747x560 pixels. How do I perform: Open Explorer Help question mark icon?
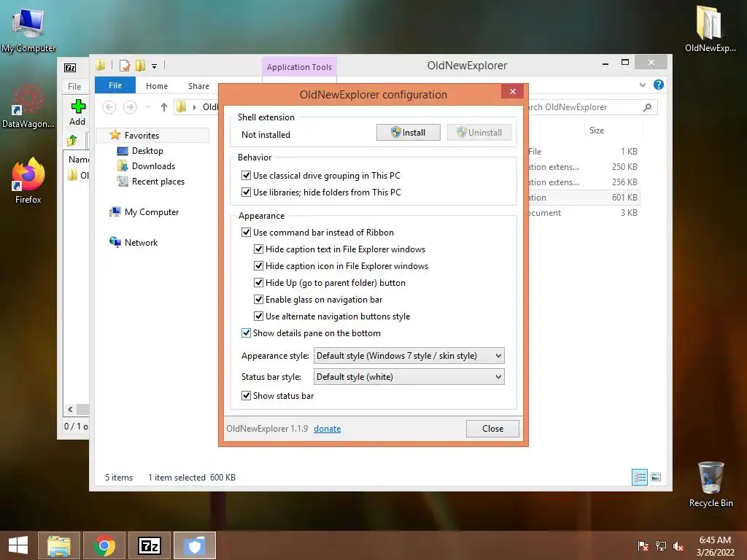click(659, 85)
